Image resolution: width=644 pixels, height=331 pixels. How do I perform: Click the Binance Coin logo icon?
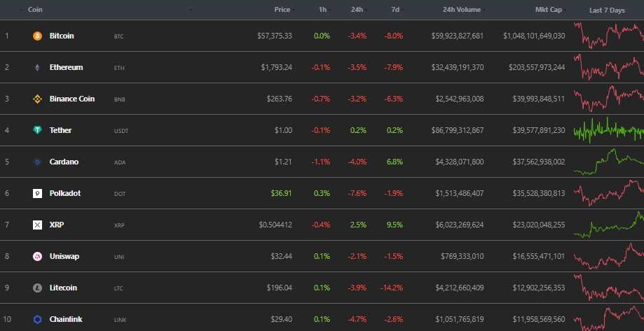(37, 99)
